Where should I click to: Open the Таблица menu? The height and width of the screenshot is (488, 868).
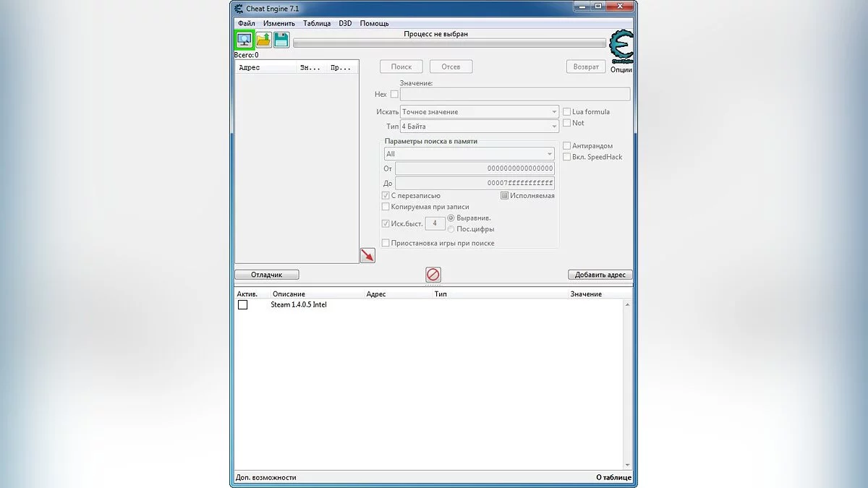317,23
